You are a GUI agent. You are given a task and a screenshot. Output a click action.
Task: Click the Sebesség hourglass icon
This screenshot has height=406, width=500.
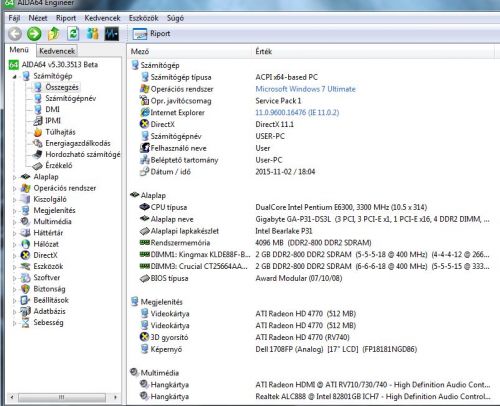coord(26,322)
